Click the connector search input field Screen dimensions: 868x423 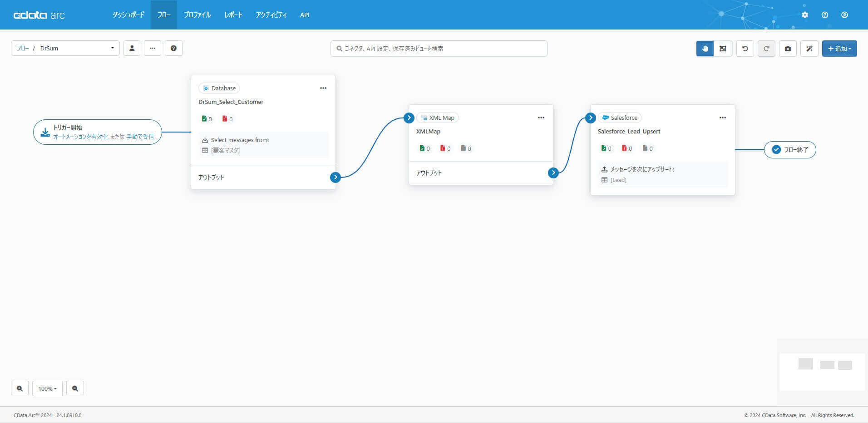pos(439,48)
